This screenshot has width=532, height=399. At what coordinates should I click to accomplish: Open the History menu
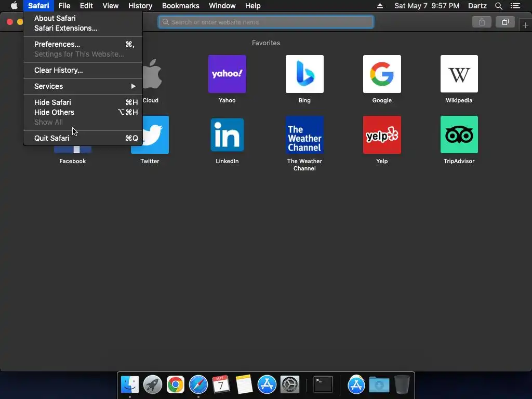pos(140,6)
